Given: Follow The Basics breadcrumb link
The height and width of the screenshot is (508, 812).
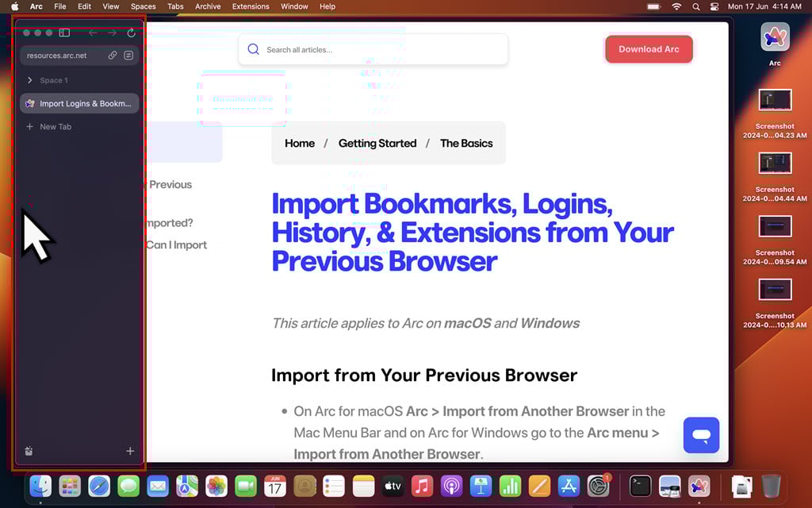Looking at the screenshot, I should [466, 143].
